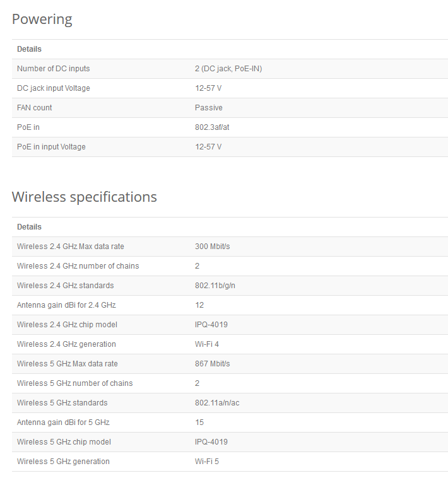This screenshot has height=483, width=448.
Task: Select the Details header under Wireless specifications
Action: click(29, 227)
